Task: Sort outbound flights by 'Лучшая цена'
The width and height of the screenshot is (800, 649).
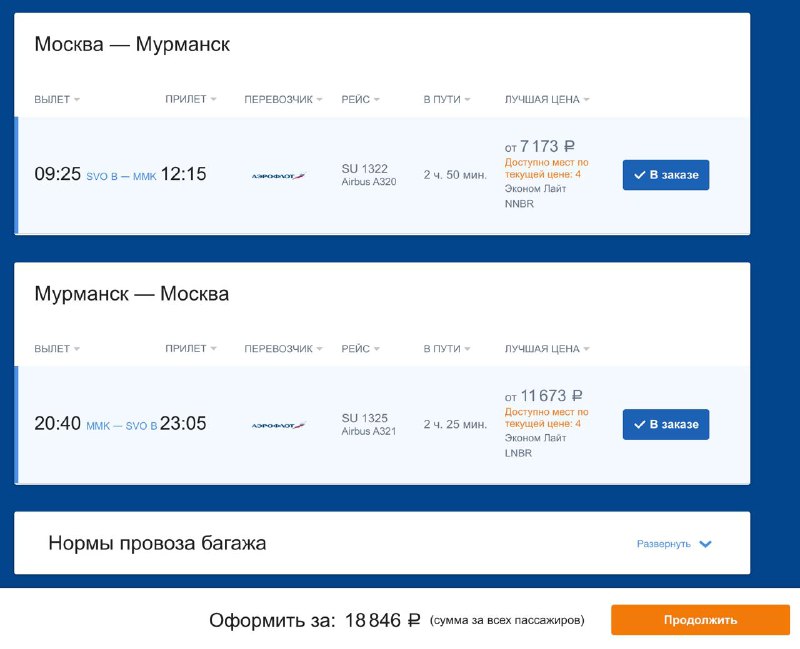Action: (547, 99)
